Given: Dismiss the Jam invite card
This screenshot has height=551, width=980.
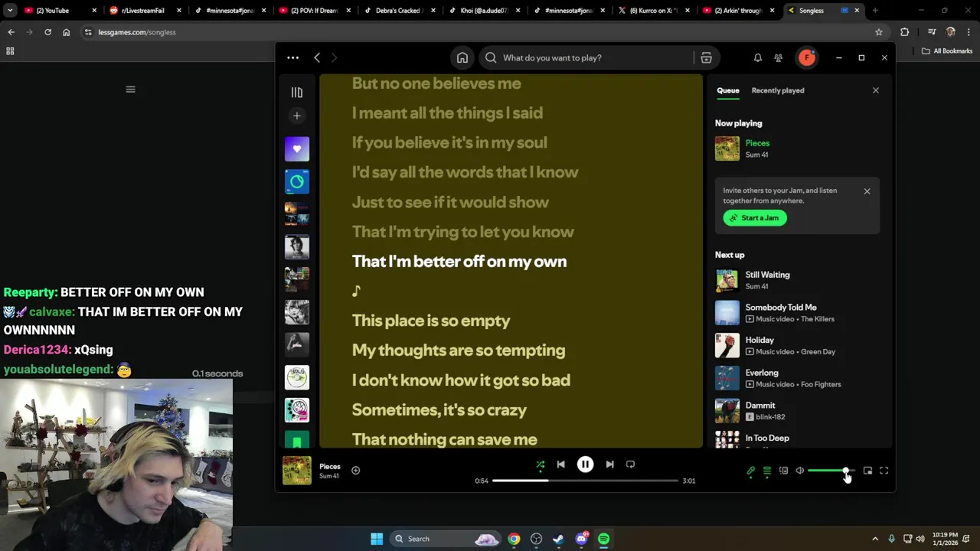Looking at the screenshot, I should point(867,191).
